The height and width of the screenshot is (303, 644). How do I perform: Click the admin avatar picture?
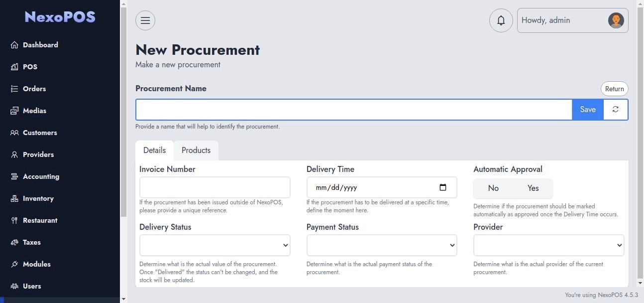pos(616,20)
